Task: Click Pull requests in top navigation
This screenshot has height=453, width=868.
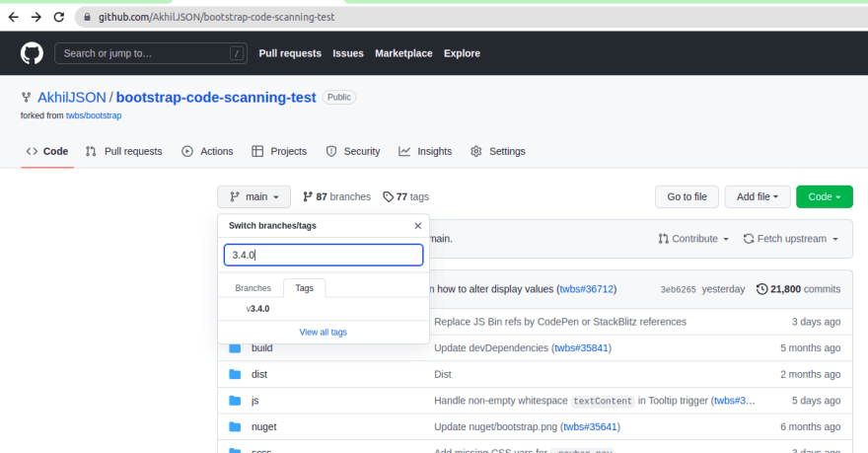Action: coord(290,53)
